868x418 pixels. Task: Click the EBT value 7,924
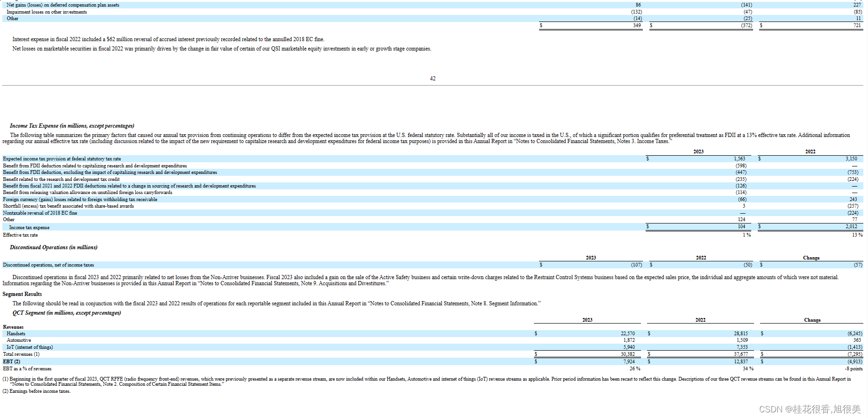click(629, 362)
